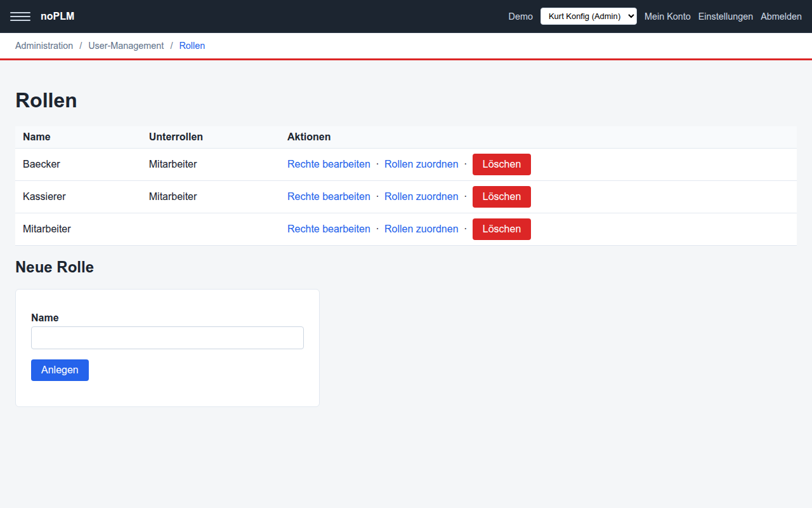Screen dimensions: 812x508
Task: Go to the noPLM home logo
Action: [57, 17]
